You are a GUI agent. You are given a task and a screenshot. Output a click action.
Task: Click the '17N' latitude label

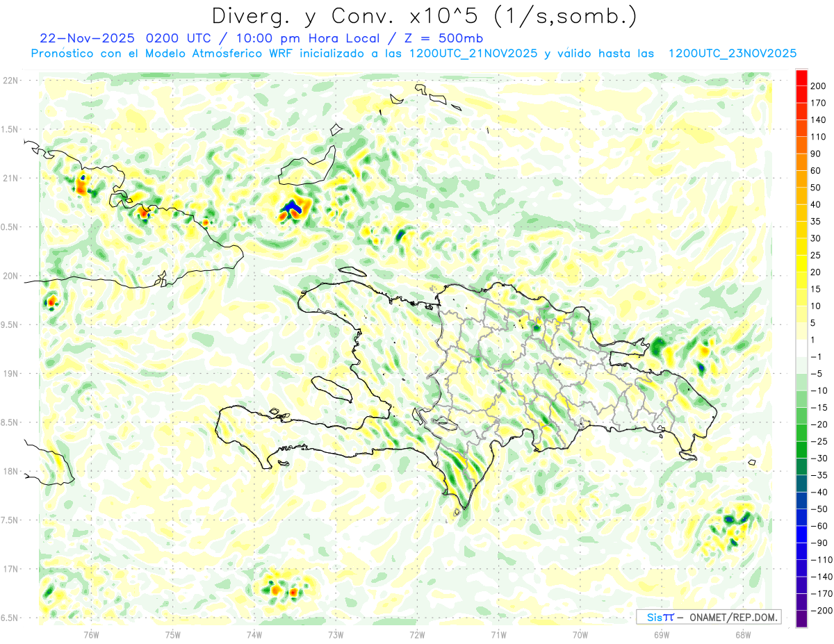coord(10,569)
